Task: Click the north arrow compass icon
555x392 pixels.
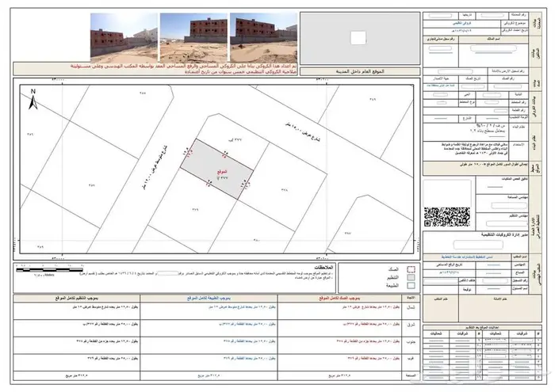Action: (33, 98)
